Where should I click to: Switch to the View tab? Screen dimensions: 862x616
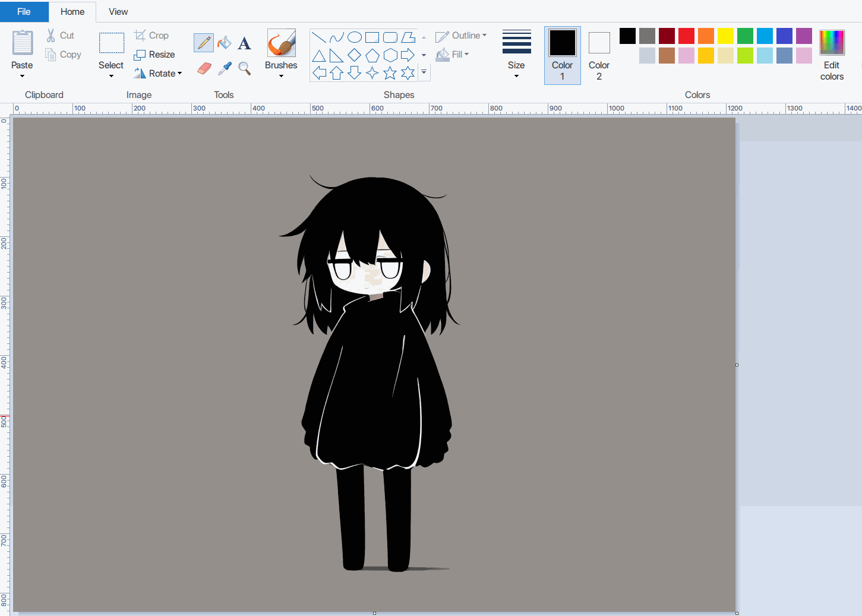(118, 11)
